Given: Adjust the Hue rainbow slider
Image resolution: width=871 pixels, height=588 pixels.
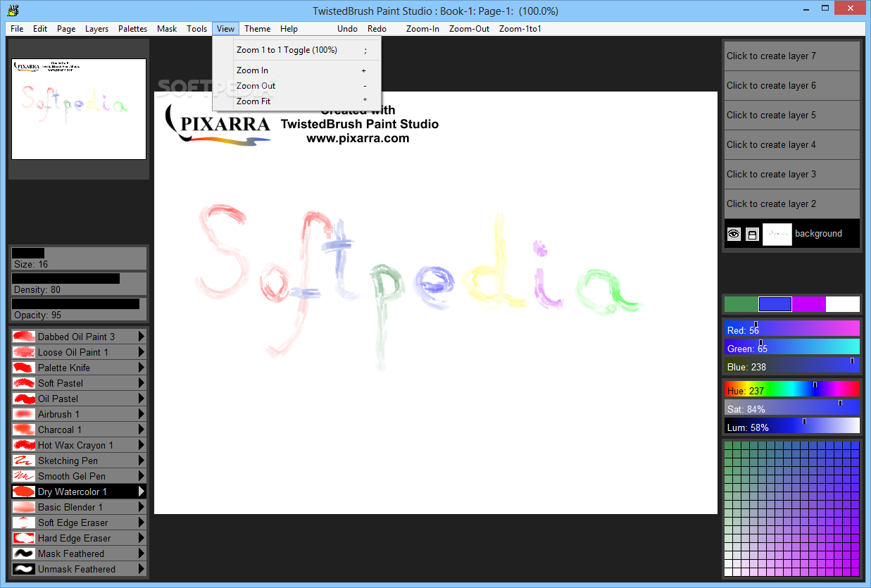Looking at the screenshot, I should 792,389.
